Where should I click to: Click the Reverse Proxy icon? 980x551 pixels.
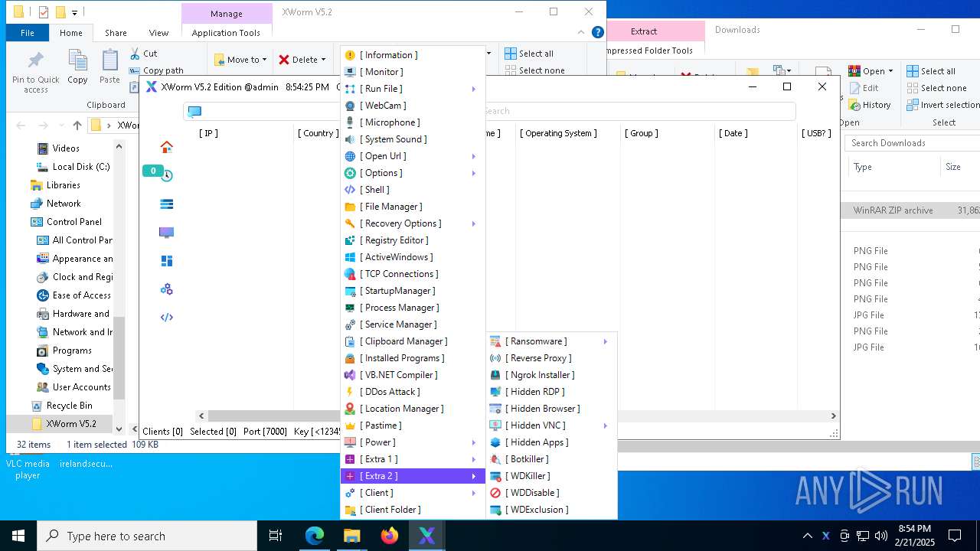click(495, 358)
